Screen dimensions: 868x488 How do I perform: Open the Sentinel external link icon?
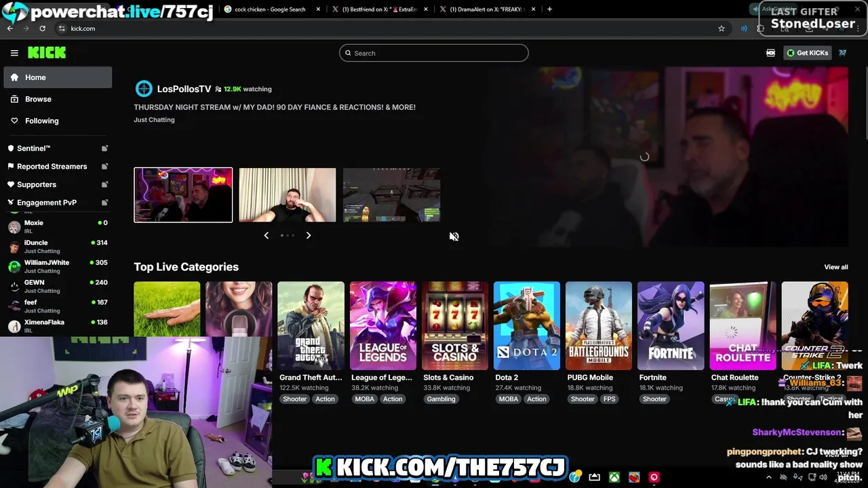(104, 148)
